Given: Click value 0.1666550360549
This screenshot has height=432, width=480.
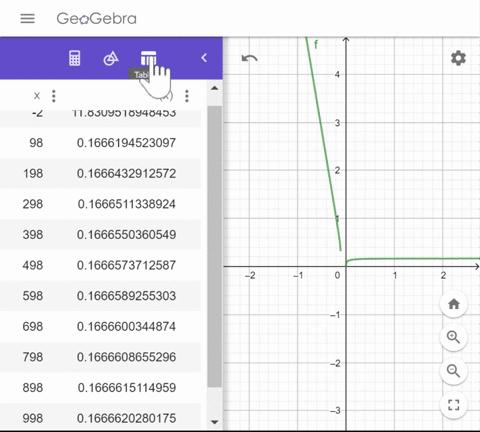Looking at the screenshot, I should pos(126,235).
